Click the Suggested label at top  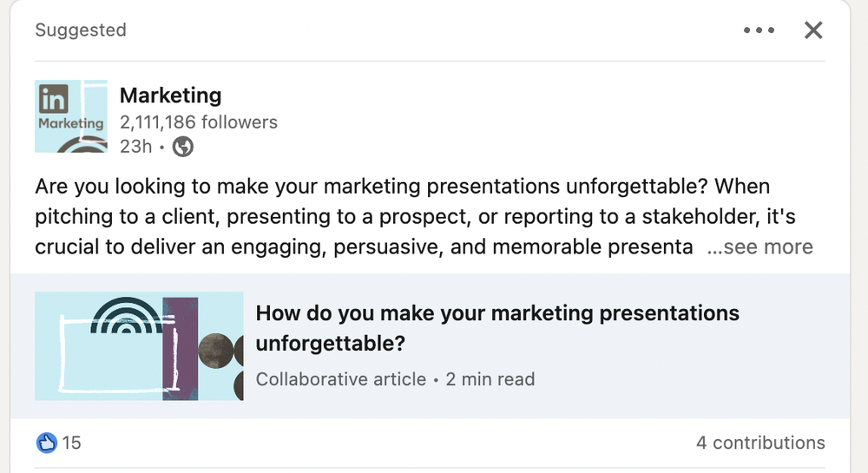81,30
